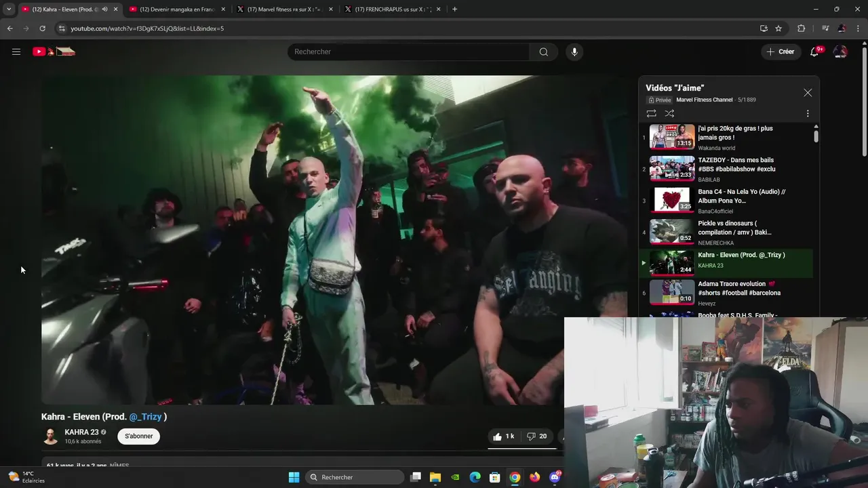This screenshot has height=488, width=868.
Task: Open Discord from the taskbar
Action: (555, 477)
